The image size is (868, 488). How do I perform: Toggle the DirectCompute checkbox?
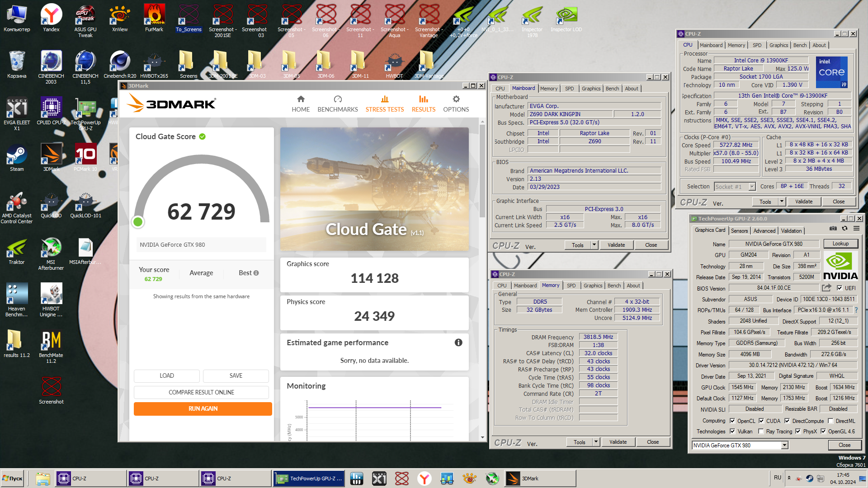tap(787, 421)
